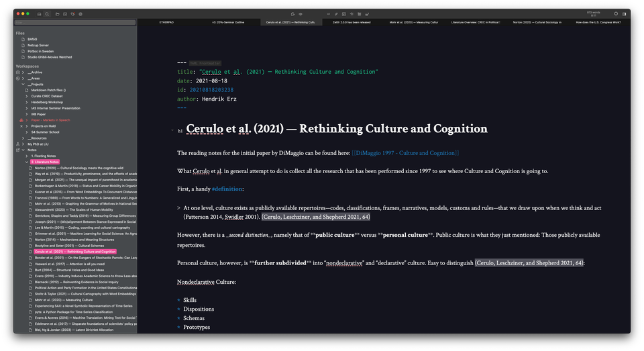Focus the Filter input in the sidebar
644x351 pixels.
click(75, 23)
